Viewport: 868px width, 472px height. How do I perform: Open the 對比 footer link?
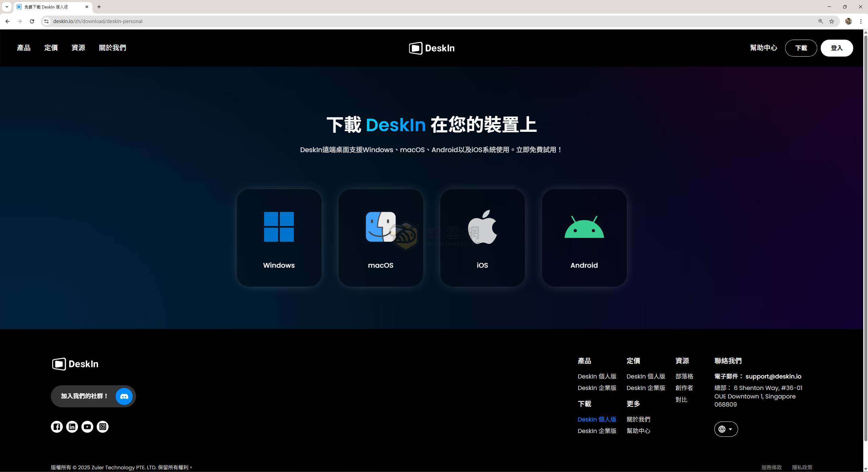[681, 400]
